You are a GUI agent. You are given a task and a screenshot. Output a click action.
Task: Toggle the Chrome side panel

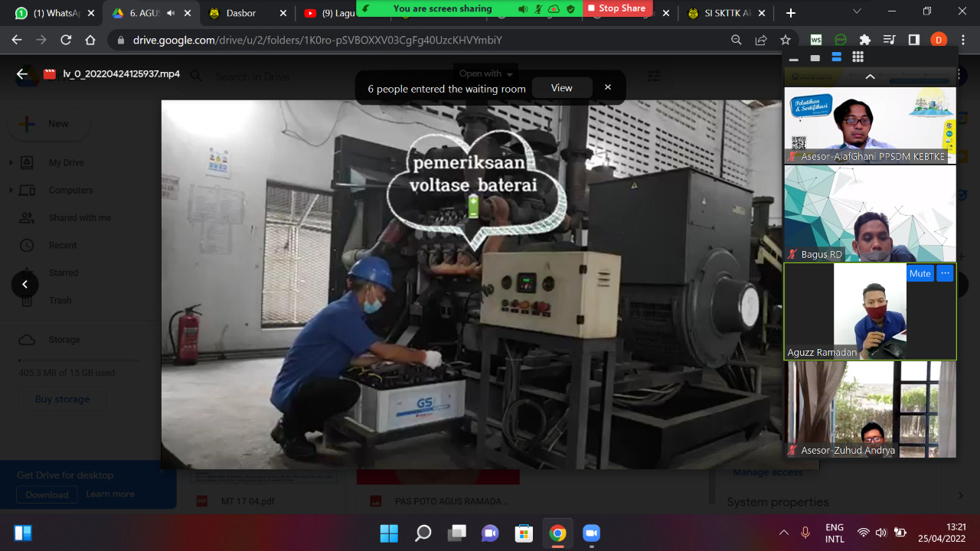913,40
